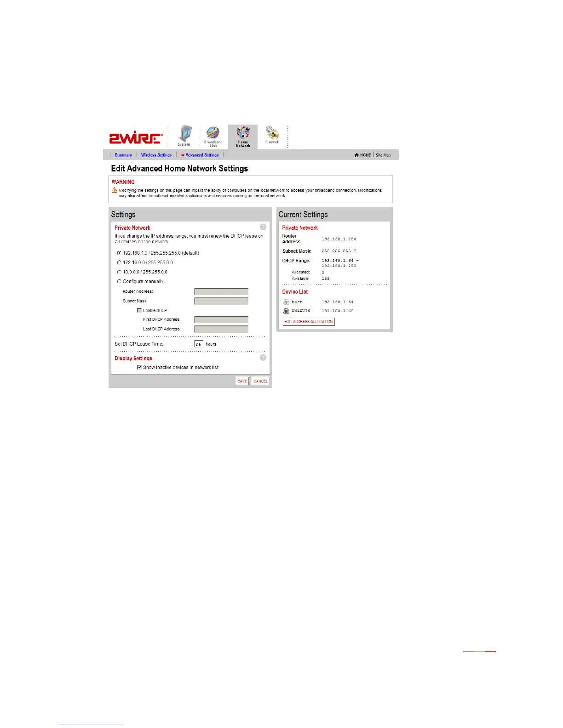Screen dimensions: 563x728
Task: Select the 192.168.1.0 default network option
Action: click(119, 253)
